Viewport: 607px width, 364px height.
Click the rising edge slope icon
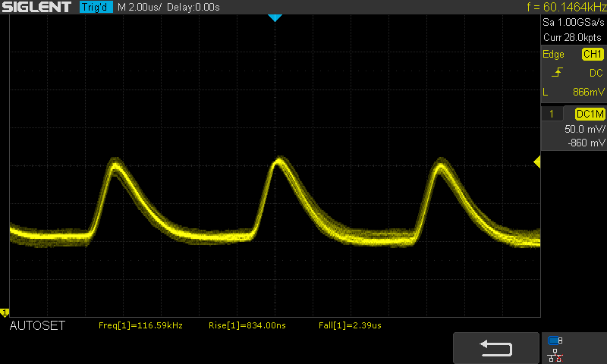tap(557, 72)
